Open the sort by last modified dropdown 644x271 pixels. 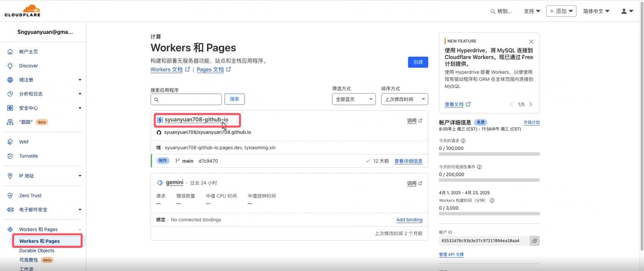tap(404, 99)
